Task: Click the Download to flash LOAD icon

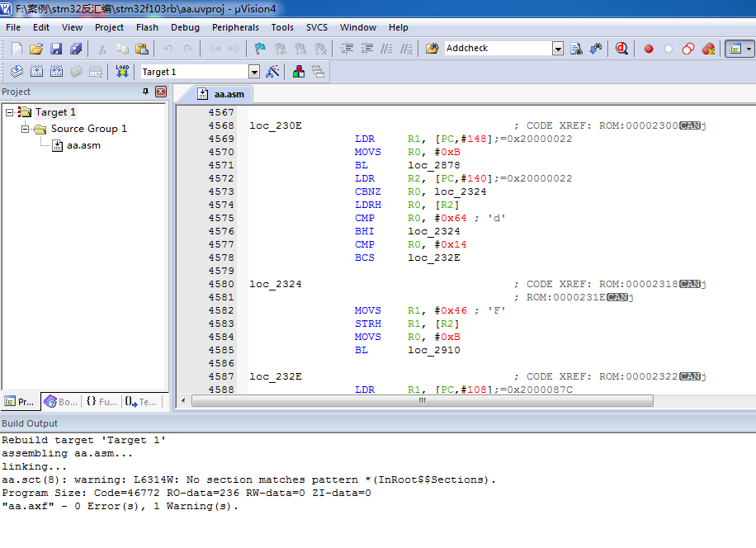Action: [x=122, y=72]
